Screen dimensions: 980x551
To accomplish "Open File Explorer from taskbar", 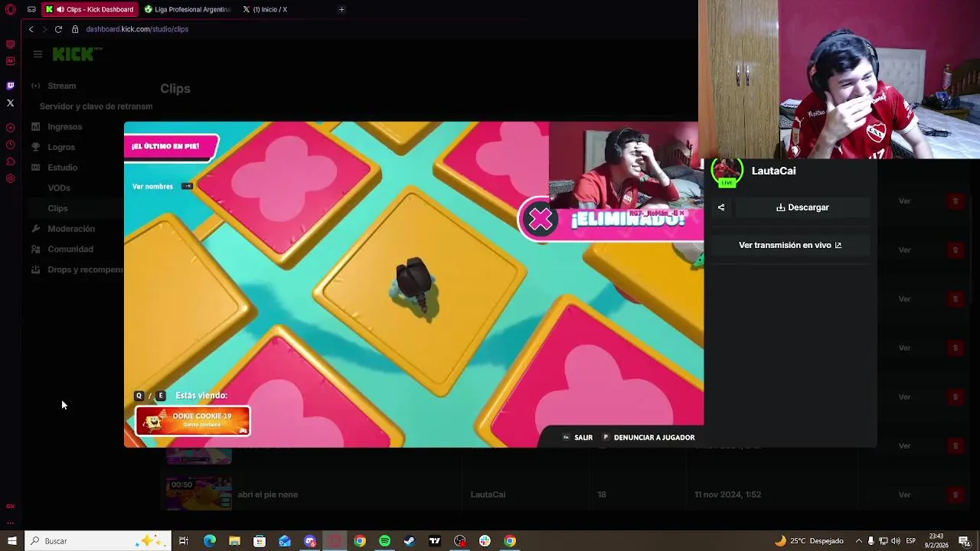I will (234, 541).
